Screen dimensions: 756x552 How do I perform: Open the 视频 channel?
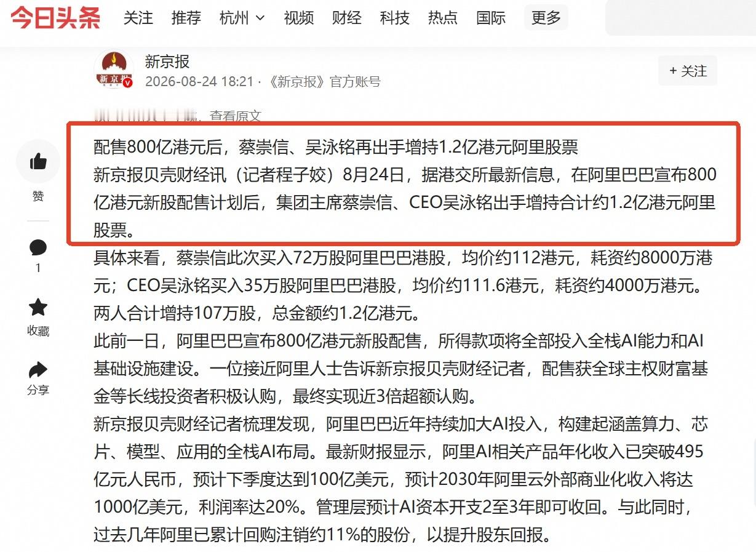point(298,18)
